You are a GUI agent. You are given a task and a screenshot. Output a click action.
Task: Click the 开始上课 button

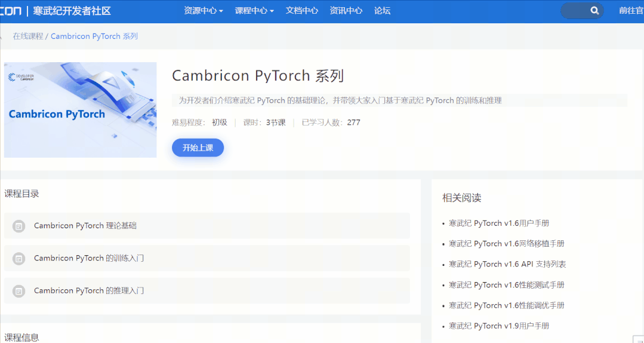click(x=198, y=148)
